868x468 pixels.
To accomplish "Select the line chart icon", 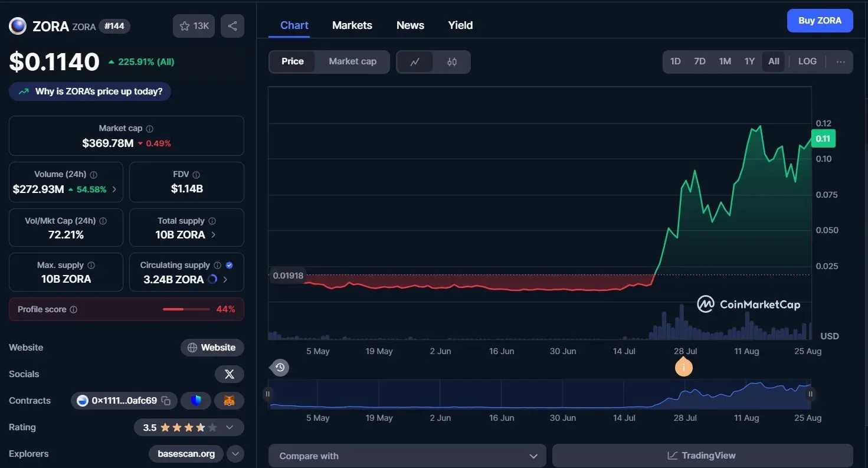I will tap(415, 61).
